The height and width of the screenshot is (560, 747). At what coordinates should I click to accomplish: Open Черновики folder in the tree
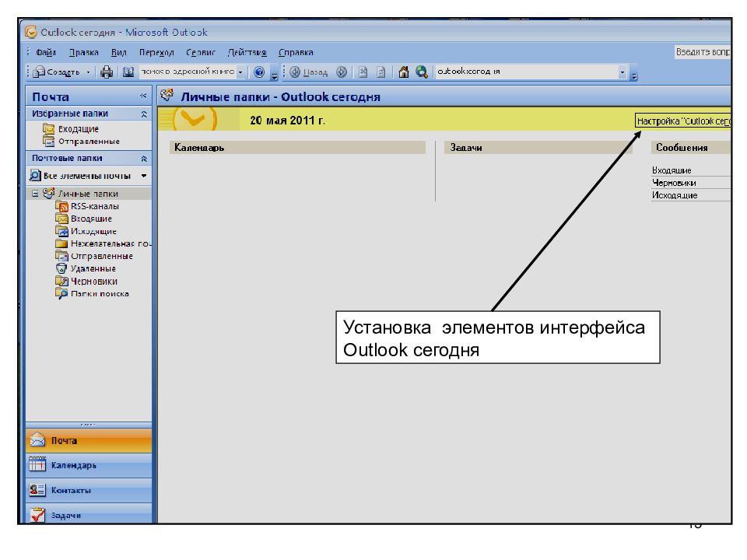tap(94, 282)
